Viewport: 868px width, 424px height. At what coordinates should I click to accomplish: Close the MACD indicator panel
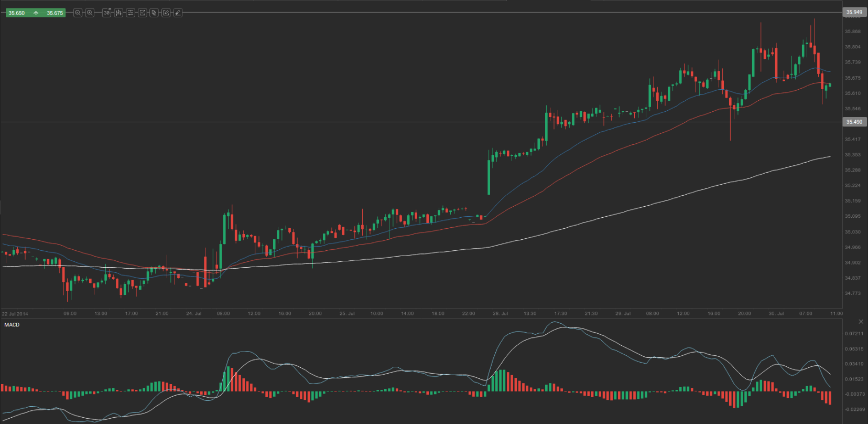click(x=861, y=322)
